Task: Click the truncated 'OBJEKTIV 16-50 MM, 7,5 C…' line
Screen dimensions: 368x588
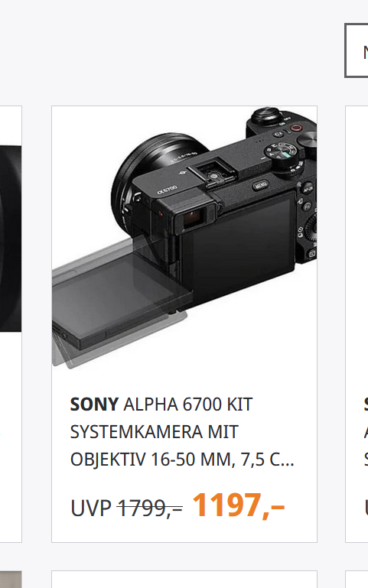Action: click(182, 460)
